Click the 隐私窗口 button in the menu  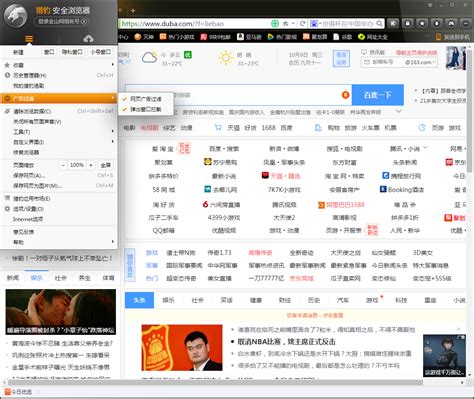pyautogui.click(x=72, y=52)
